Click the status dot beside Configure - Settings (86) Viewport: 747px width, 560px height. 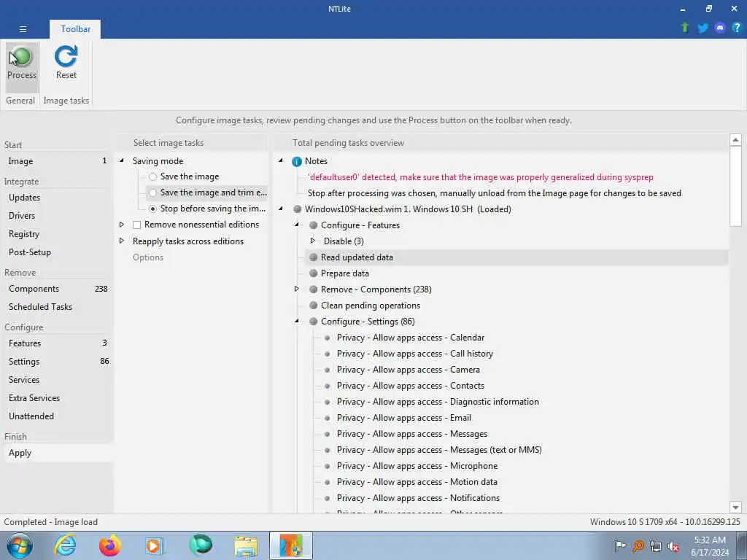pos(314,322)
